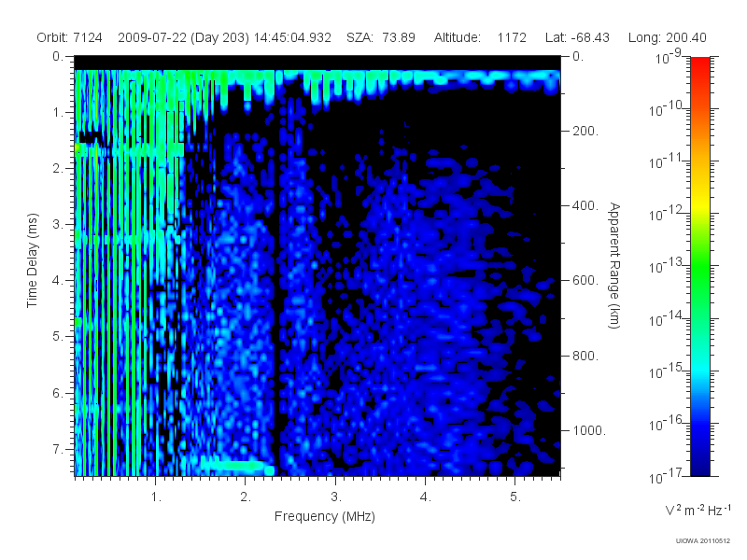Click the 'UIOWA 20110512' credit text

(x=703, y=541)
